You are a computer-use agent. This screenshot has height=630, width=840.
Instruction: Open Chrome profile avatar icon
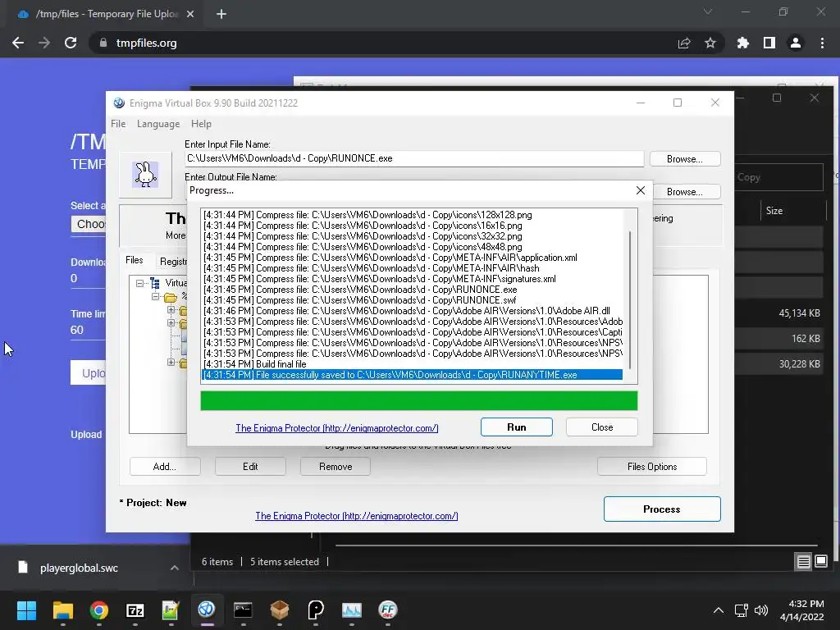[796, 43]
